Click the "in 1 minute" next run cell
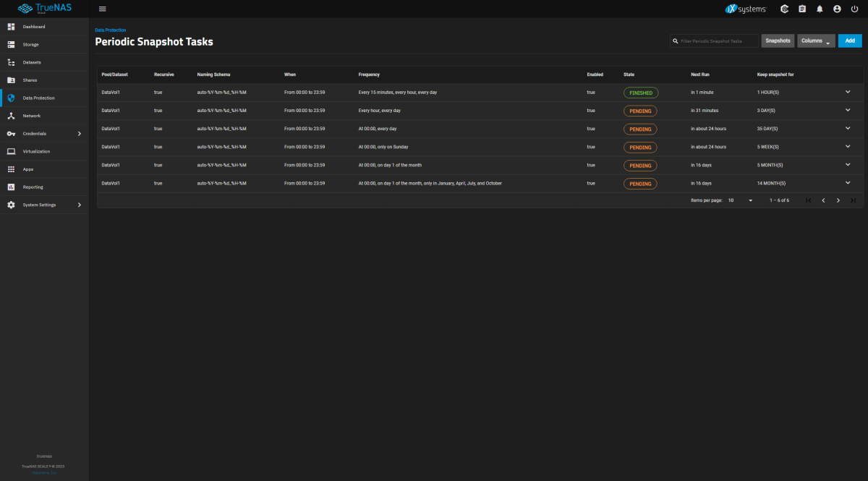The image size is (868, 481). tap(702, 93)
